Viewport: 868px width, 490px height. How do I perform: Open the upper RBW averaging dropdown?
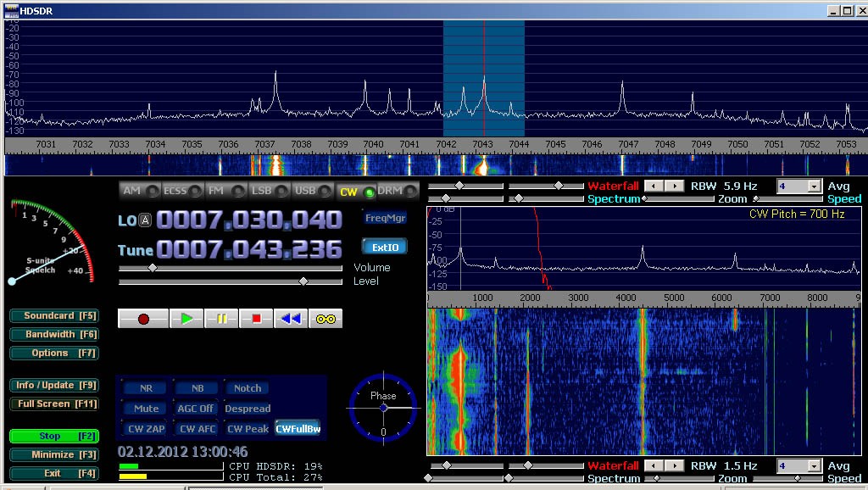point(798,186)
